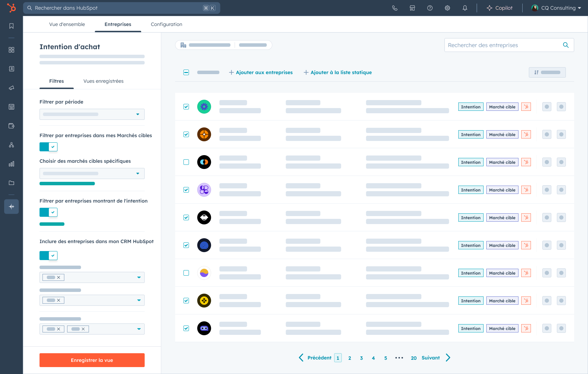The width and height of the screenshot is (588, 374).
Task: Click the HubSpot sprocket logo
Action: click(x=11, y=8)
